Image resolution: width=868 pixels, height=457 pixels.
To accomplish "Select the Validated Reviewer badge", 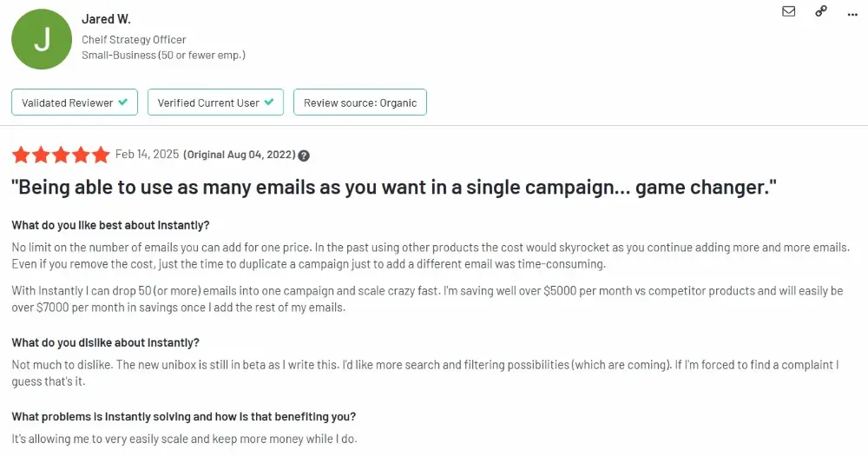I will 75,103.
